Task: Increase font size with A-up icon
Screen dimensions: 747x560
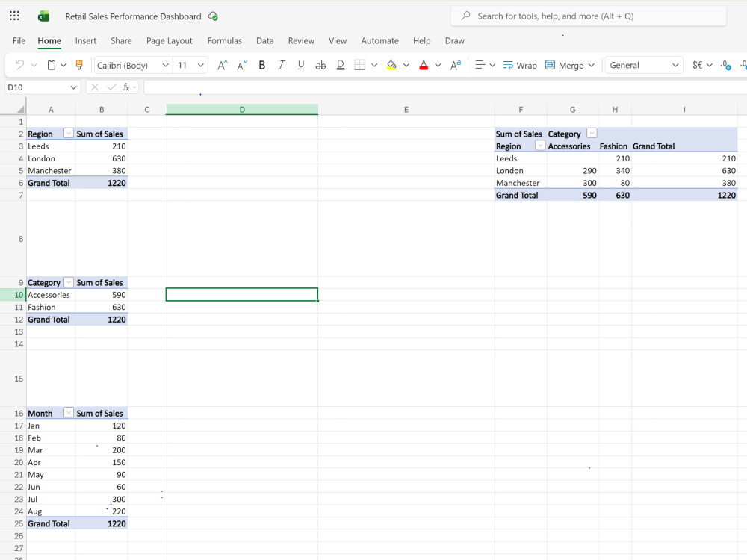Action: click(223, 65)
